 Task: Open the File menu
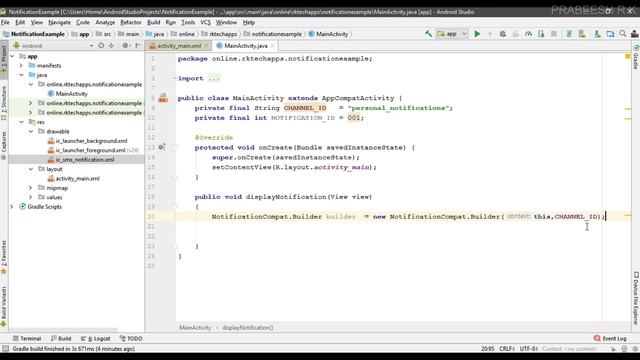(x=5, y=22)
